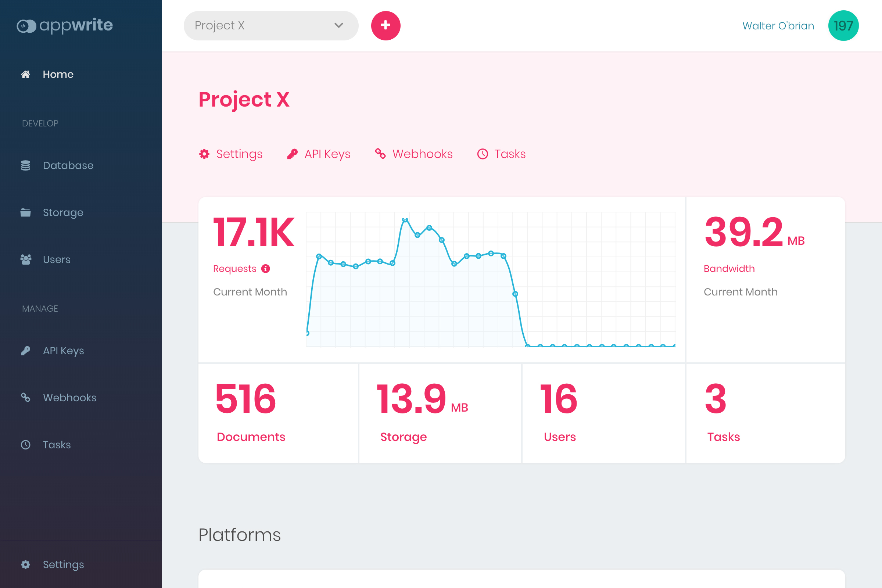The height and width of the screenshot is (588, 882).
Task: Click the Requests info icon
Action: click(x=265, y=269)
